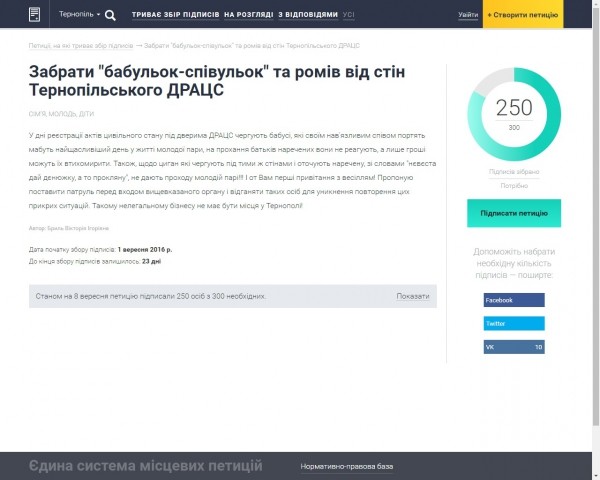The image size is (600, 480).
Task: Open the Триває збір підписів tab
Action: [x=176, y=15]
